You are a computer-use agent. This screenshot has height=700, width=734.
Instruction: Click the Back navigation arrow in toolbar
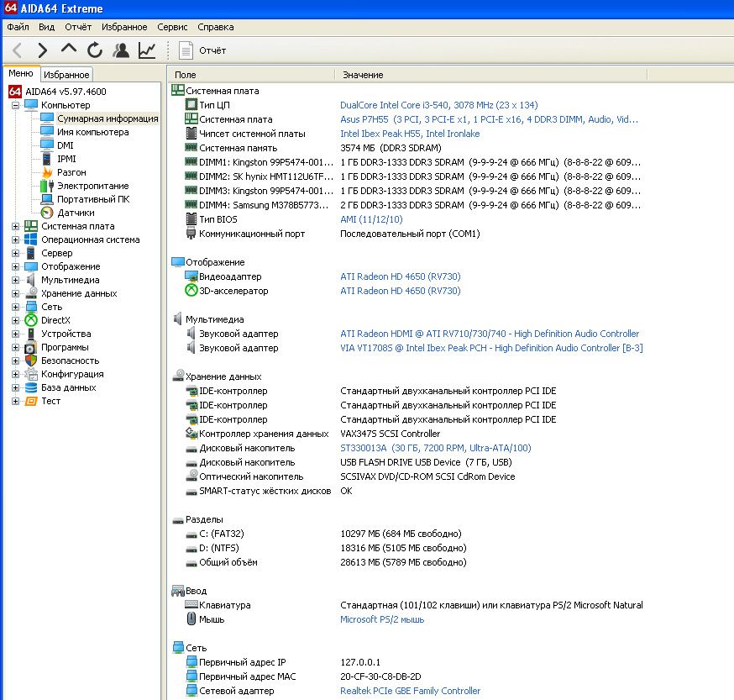coord(18,50)
